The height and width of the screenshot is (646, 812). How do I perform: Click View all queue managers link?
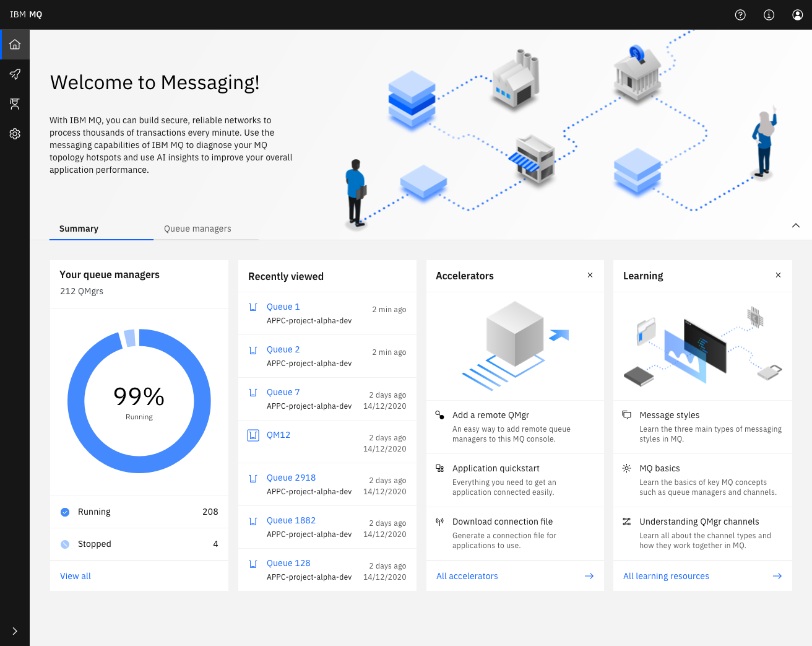click(x=76, y=576)
